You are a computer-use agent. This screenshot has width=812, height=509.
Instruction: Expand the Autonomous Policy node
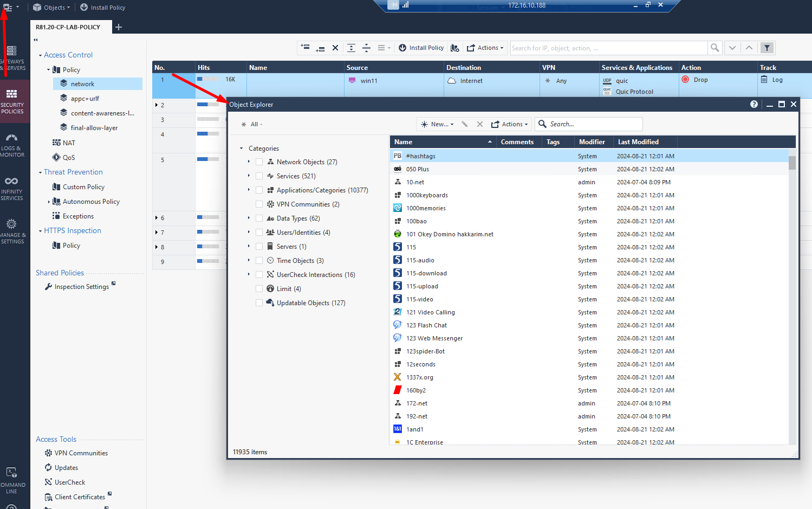(x=49, y=202)
